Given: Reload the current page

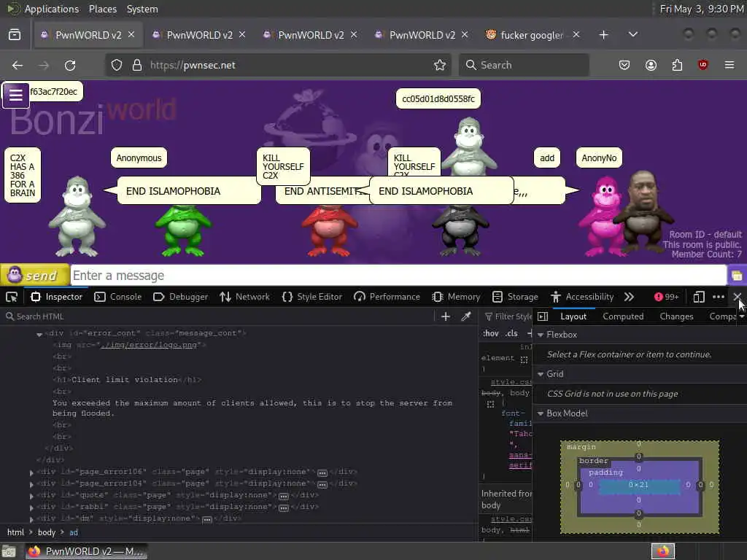Looking at the screenshot, I should [x=70, y=65].
